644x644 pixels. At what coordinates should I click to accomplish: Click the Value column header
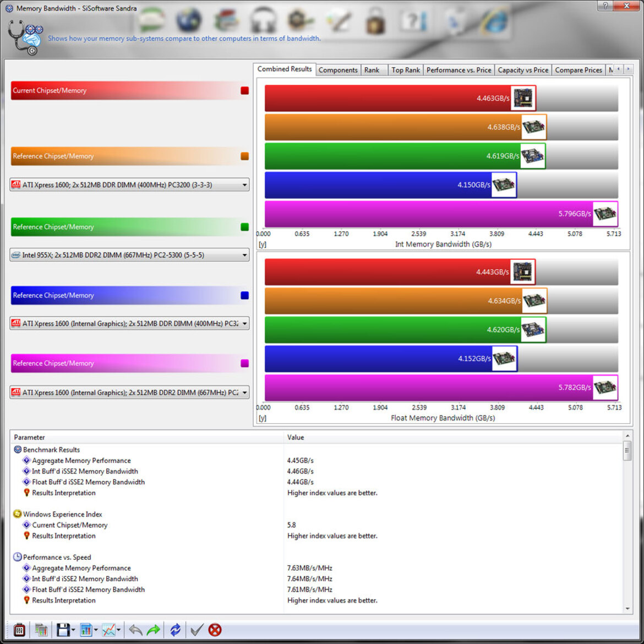[x=454, y=437]
